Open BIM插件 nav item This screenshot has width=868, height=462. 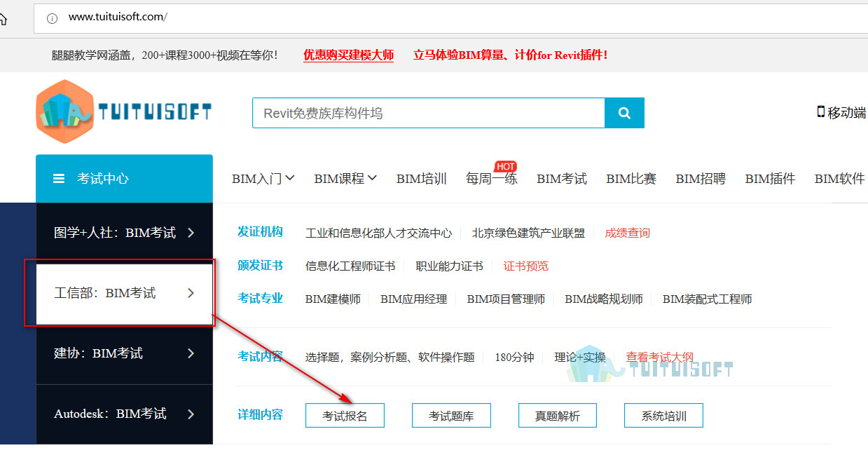pos(770,179)
